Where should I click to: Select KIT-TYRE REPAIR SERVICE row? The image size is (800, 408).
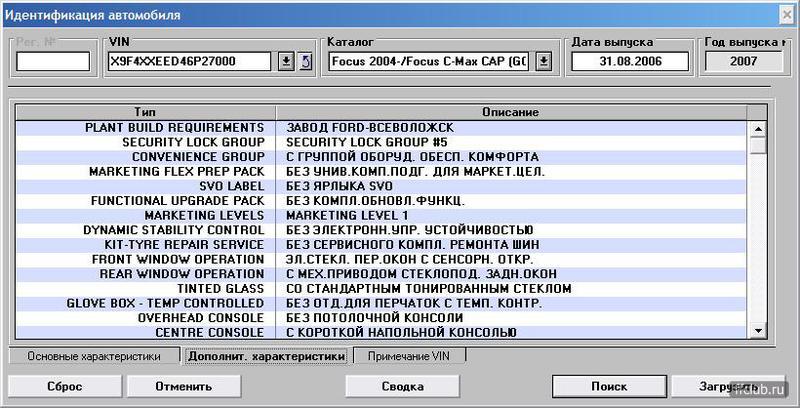coord(381,245)
